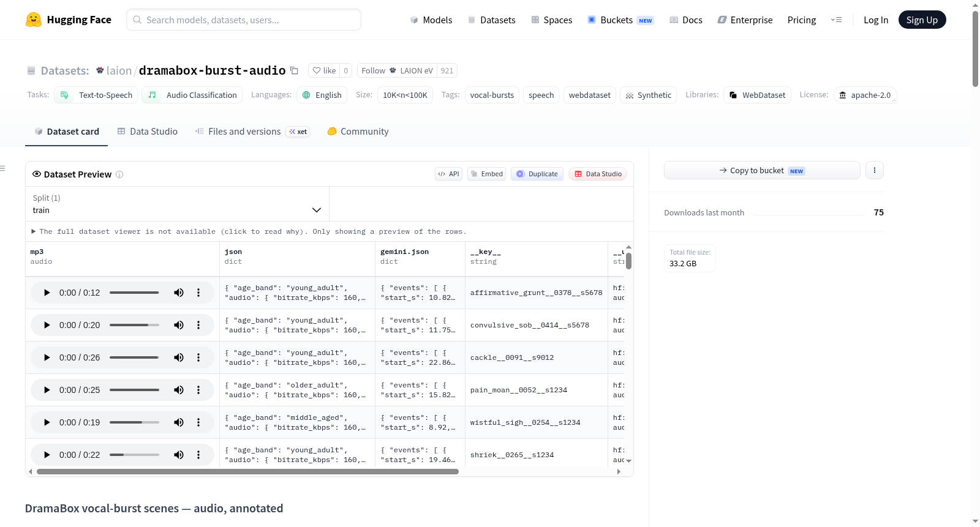The width and height of the screenshot is (980, 527).
Task: Click the apache-2.0 license tag
Action: [865, 95]
